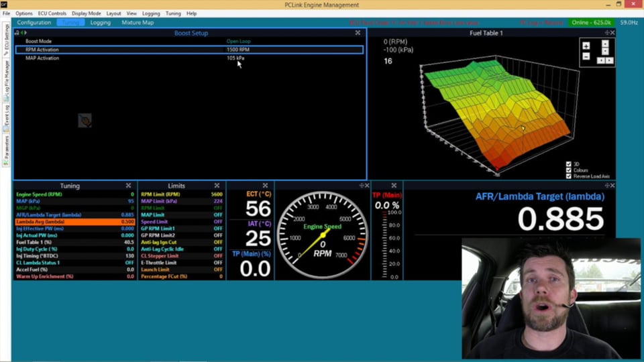
Task: Open the ECU Settings side tab
Action: pyautogui.click(x=6, y=40)
